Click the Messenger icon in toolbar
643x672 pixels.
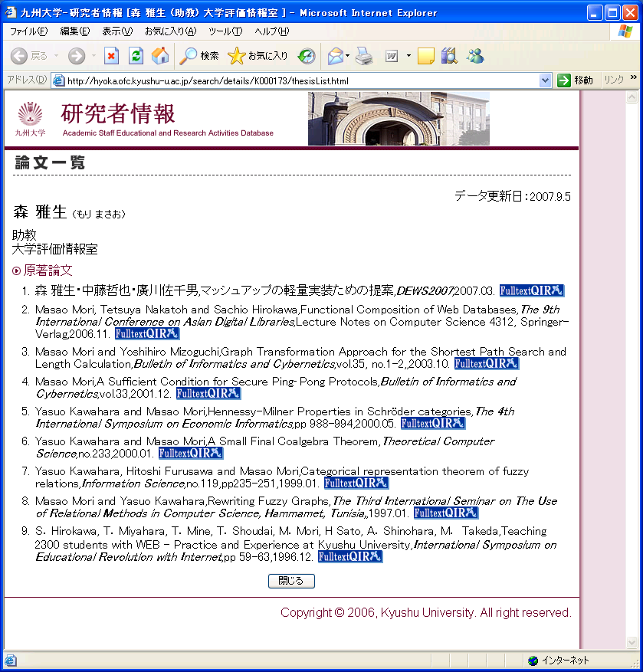[474, 56]
